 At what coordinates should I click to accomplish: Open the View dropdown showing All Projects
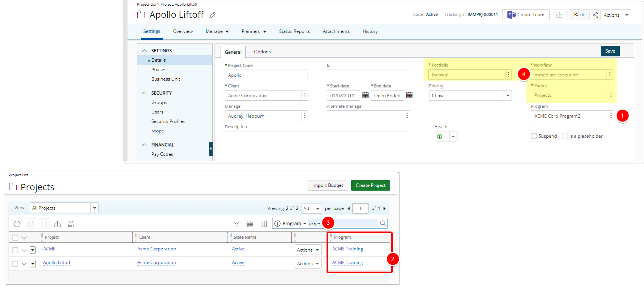click(x=95, y=208)
